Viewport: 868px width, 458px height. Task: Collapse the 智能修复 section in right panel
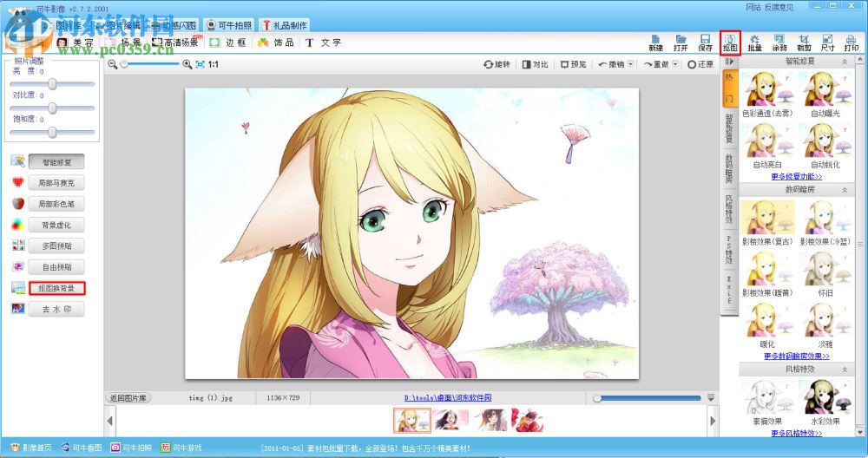[844, 62]
